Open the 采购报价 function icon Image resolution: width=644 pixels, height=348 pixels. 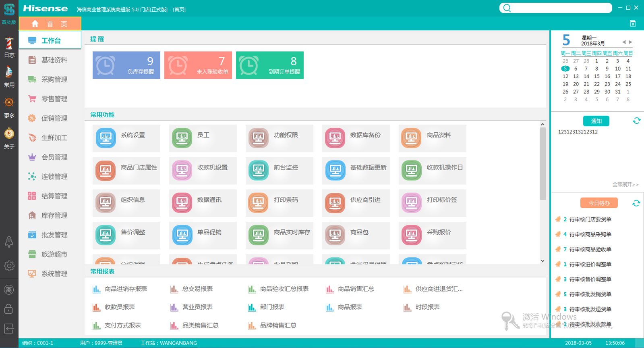(411, 235)
